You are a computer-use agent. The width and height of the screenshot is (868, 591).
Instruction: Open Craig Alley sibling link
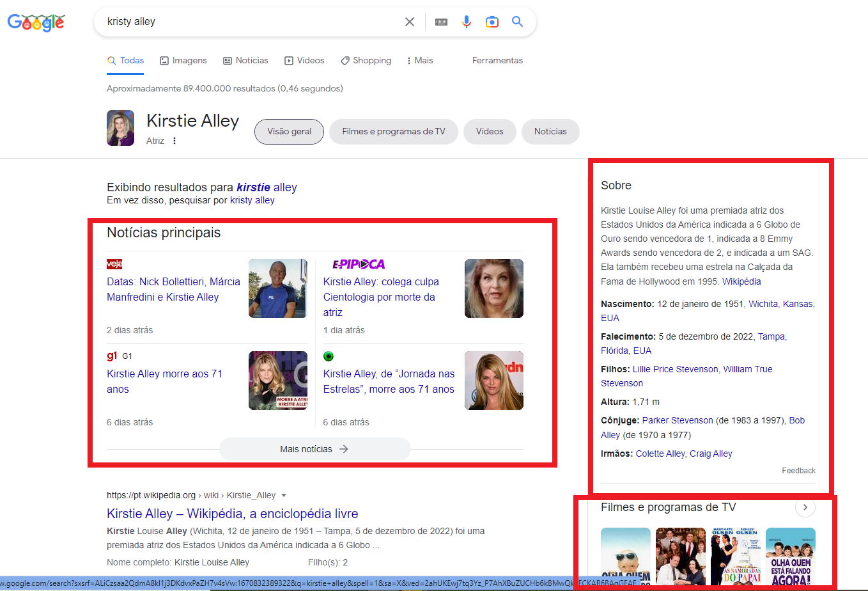point(711,453)
